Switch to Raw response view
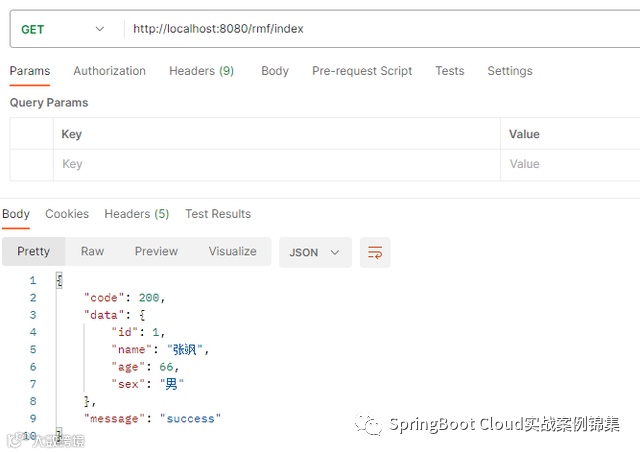Screen dimensions: 640x454 click(x=92, y=252)
